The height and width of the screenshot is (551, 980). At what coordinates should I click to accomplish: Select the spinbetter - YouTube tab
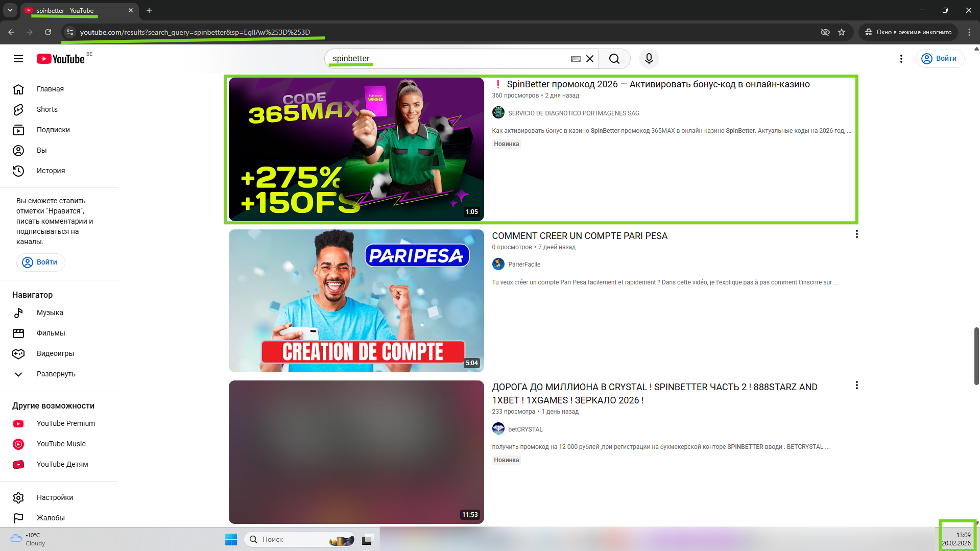coord(79,10)
